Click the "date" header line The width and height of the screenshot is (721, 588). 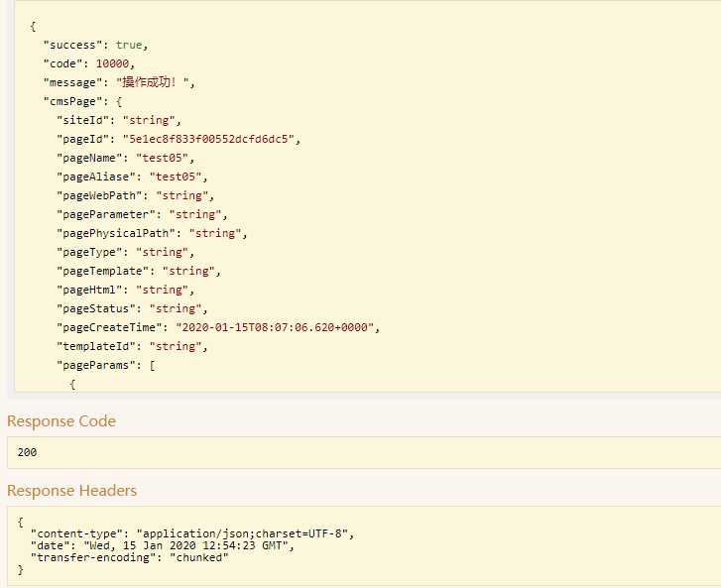click(x=163, y=545)
